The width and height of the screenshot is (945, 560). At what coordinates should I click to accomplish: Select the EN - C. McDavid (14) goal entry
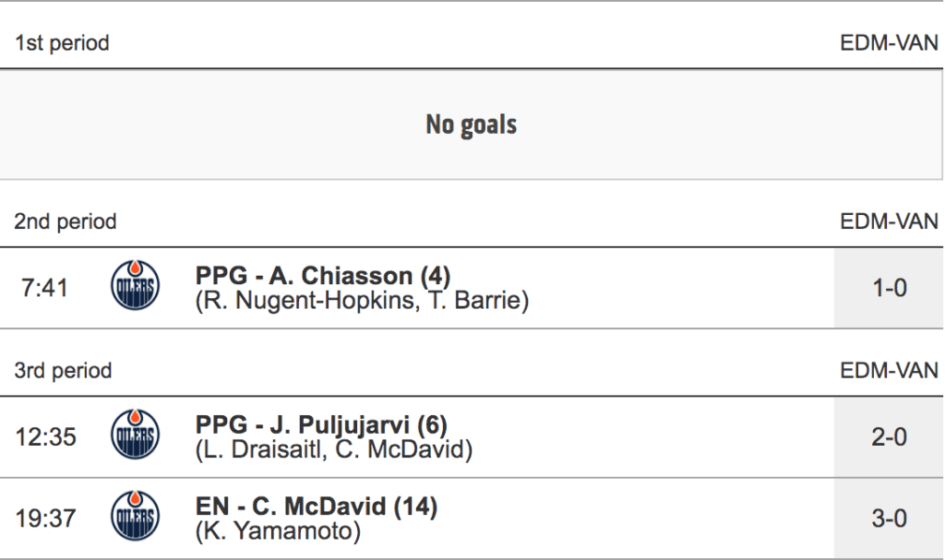[x=317, y=506]
